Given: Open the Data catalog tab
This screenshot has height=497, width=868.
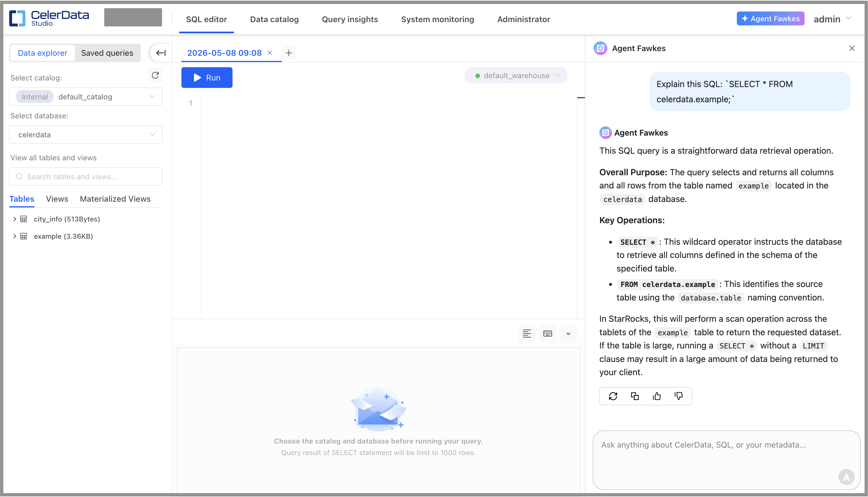Looking at the screenshot, I should (275, 20).
